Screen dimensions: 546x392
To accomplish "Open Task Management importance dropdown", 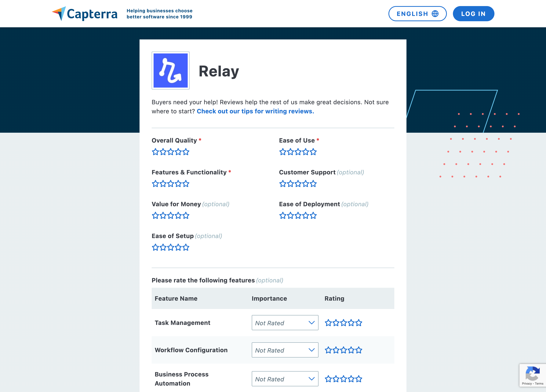I will 285,323.
